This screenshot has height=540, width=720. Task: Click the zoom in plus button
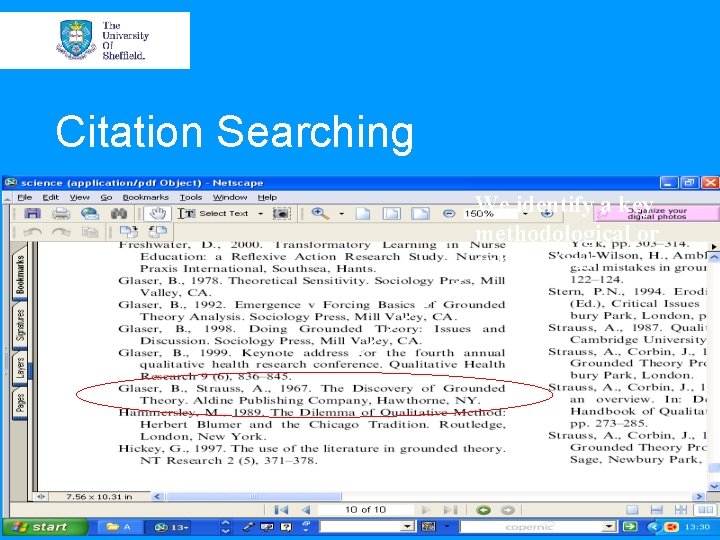coord(546,214)
